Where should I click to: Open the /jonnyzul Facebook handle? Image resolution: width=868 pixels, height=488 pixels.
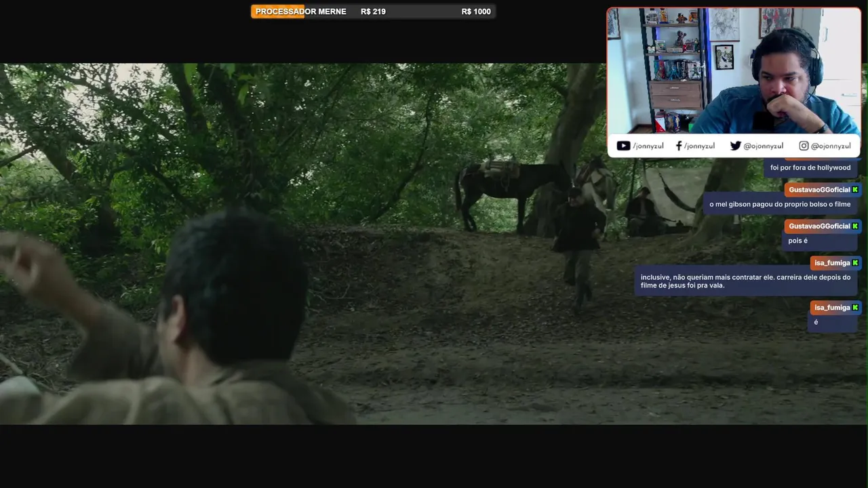click(x=699, y=146)
